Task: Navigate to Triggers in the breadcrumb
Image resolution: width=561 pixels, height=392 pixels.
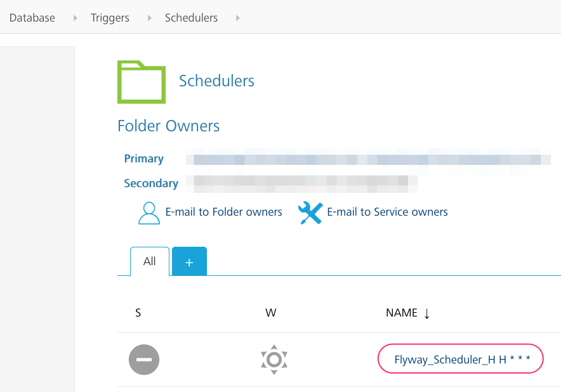Action: click(x=110, y=18)
